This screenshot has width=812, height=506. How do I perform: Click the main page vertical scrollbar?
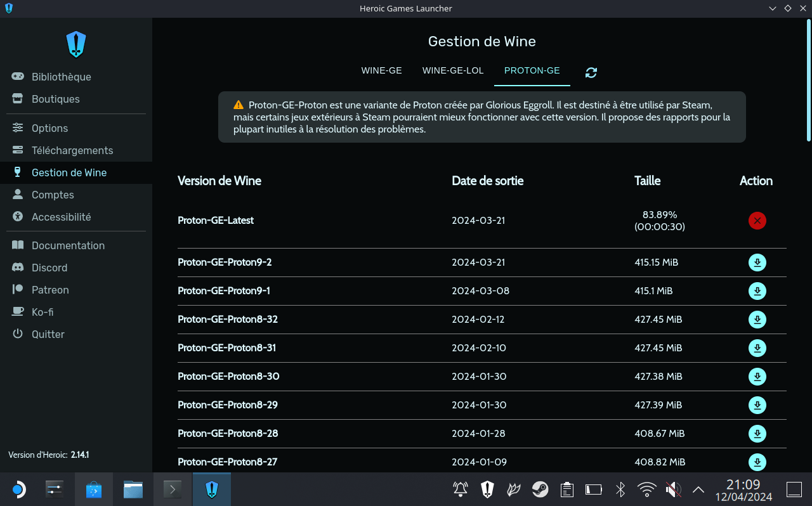pyautogui.click(x=809, y=81)
